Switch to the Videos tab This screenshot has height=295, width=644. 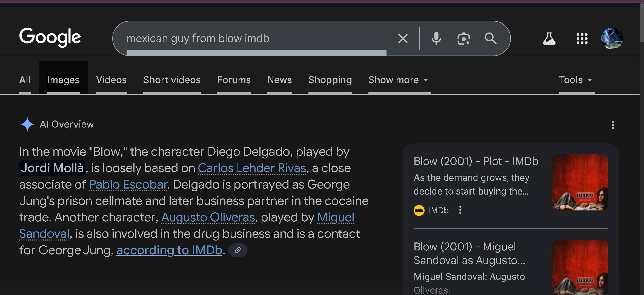tap(111, 80)
